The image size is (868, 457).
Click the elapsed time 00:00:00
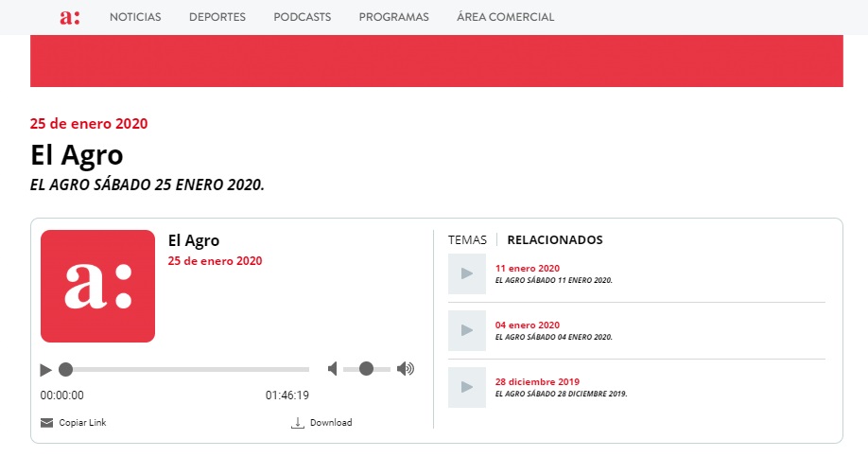tap(62, 395)
